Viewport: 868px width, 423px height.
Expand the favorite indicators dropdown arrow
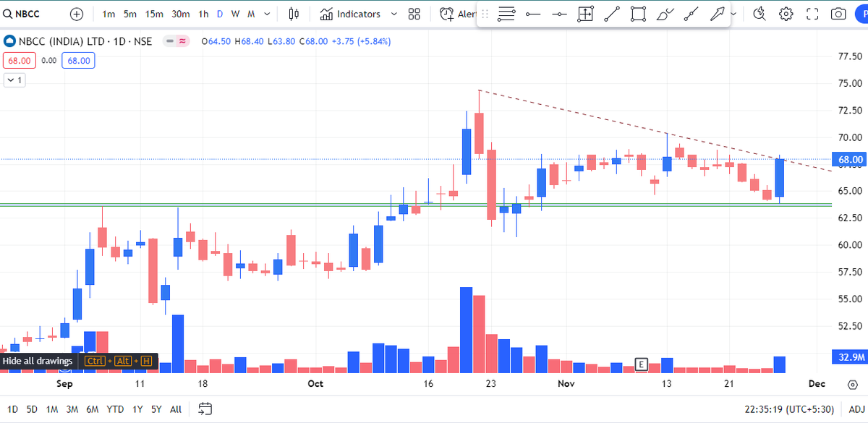click(x=394, y=14)
